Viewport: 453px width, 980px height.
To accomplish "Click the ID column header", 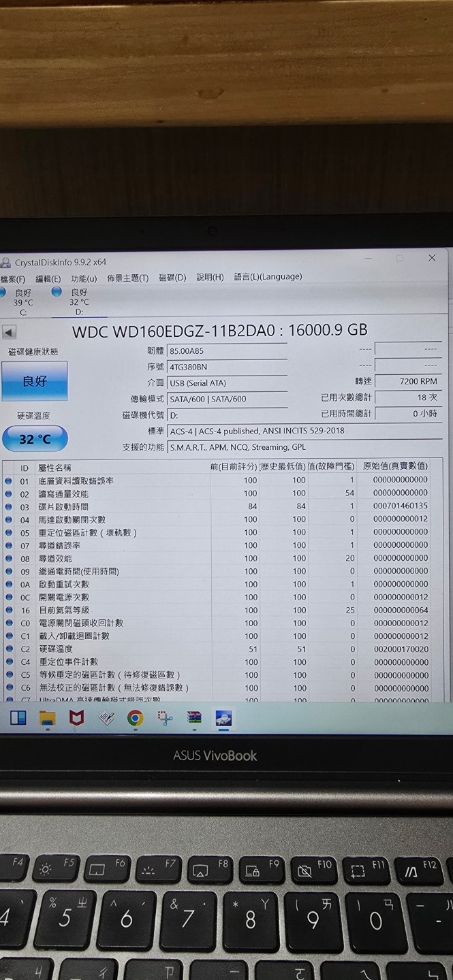I will (25, 468).
